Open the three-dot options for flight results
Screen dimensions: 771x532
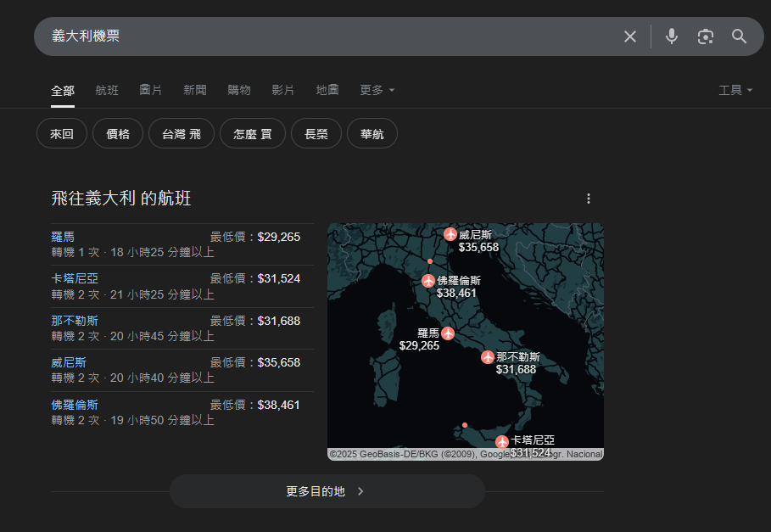click(x=588, y=199)
